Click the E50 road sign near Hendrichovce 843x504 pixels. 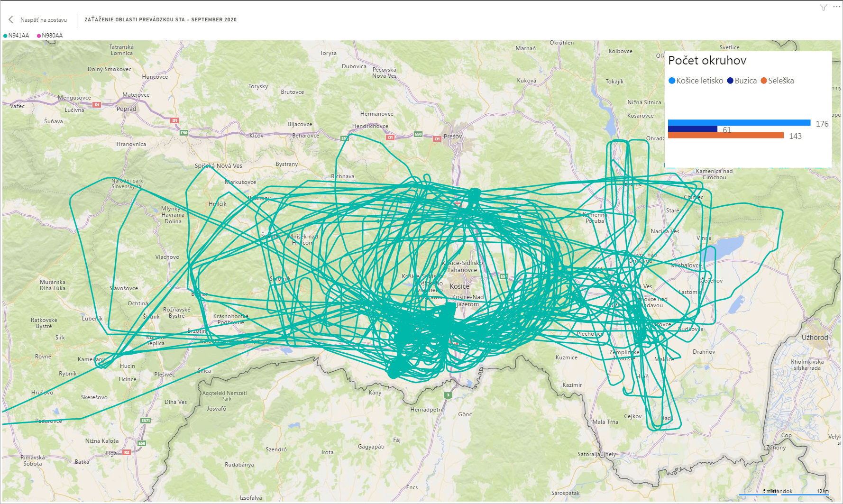pos(418,134)
